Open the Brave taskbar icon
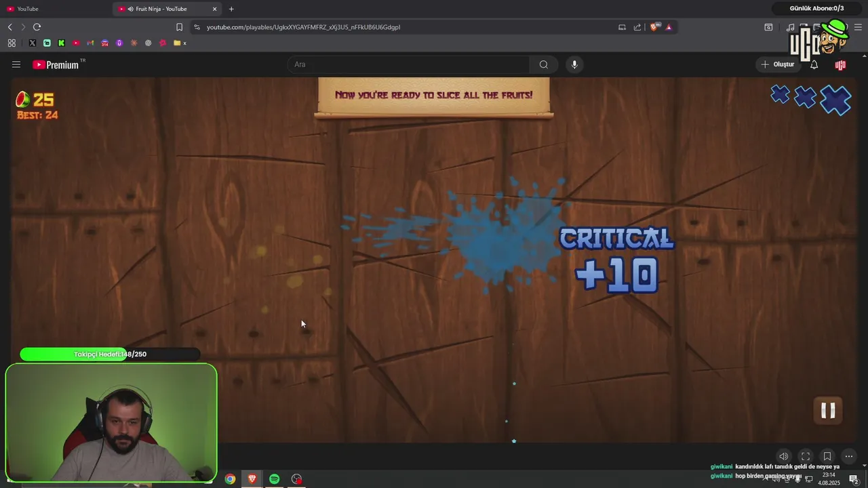Viewport: 868px width, 488px height. coord(252,479)
